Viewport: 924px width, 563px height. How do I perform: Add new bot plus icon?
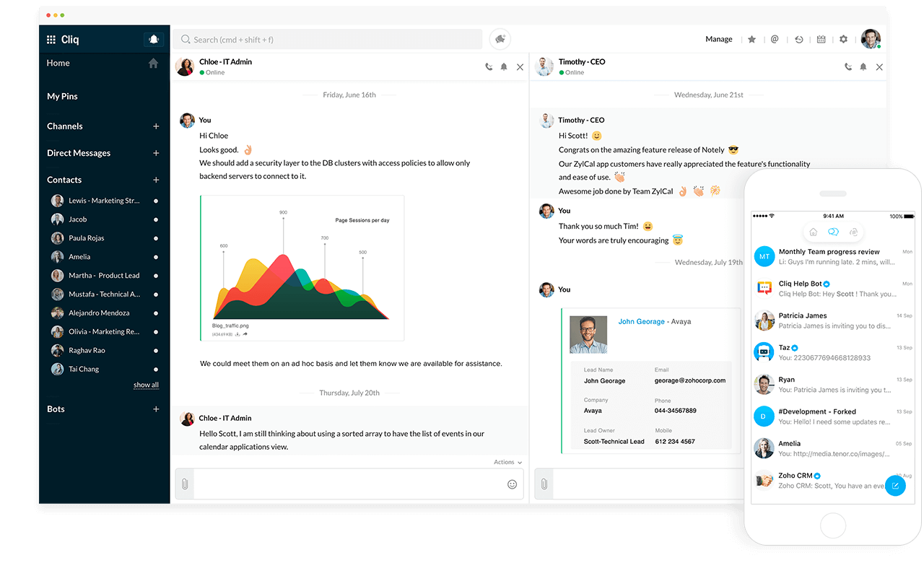pyautogui.click(x=156, y=409)
